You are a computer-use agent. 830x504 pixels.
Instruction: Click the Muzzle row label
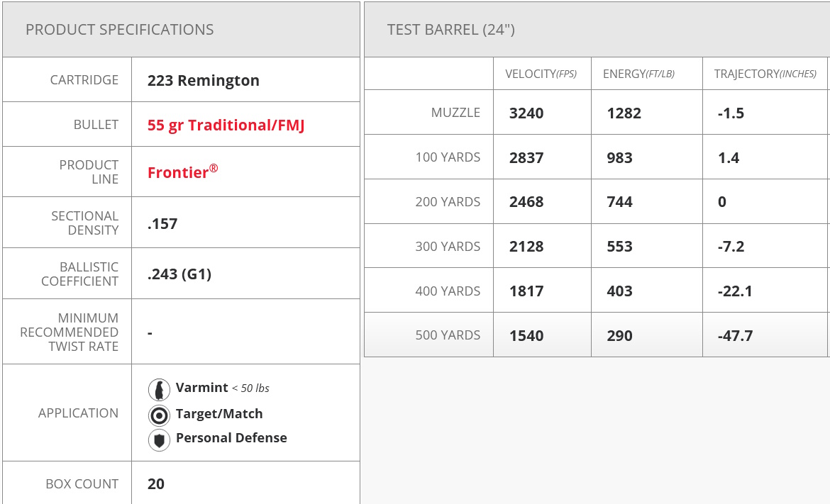[455, 113]
